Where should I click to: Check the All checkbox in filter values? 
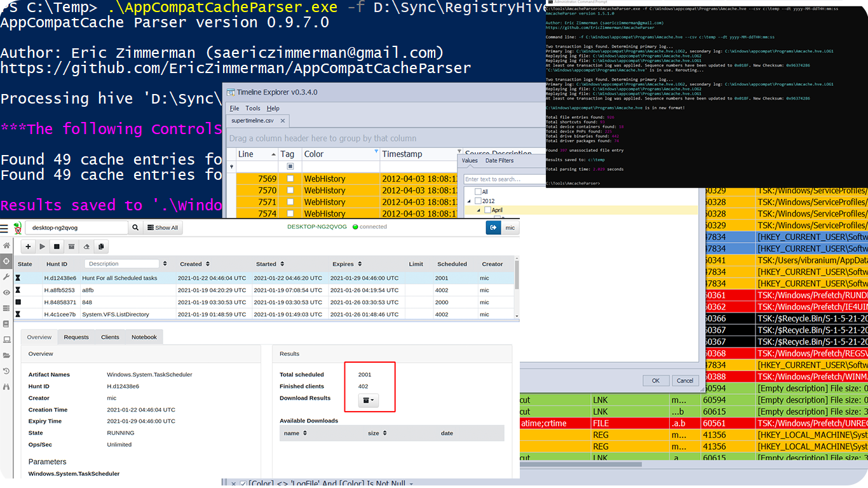pyautogui.click(x=478, y=191)
